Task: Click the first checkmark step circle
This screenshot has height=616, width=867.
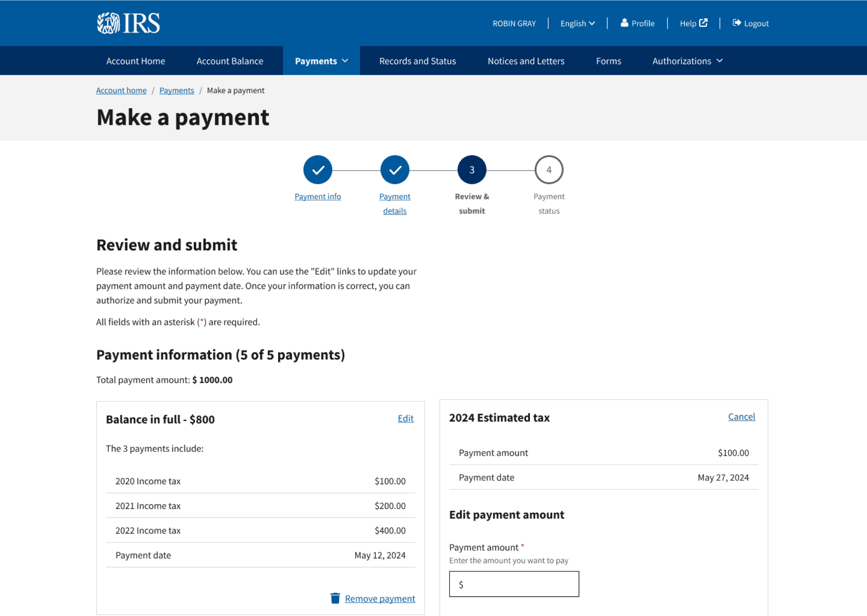Action: pyautogui.click(x=318, y=170)
